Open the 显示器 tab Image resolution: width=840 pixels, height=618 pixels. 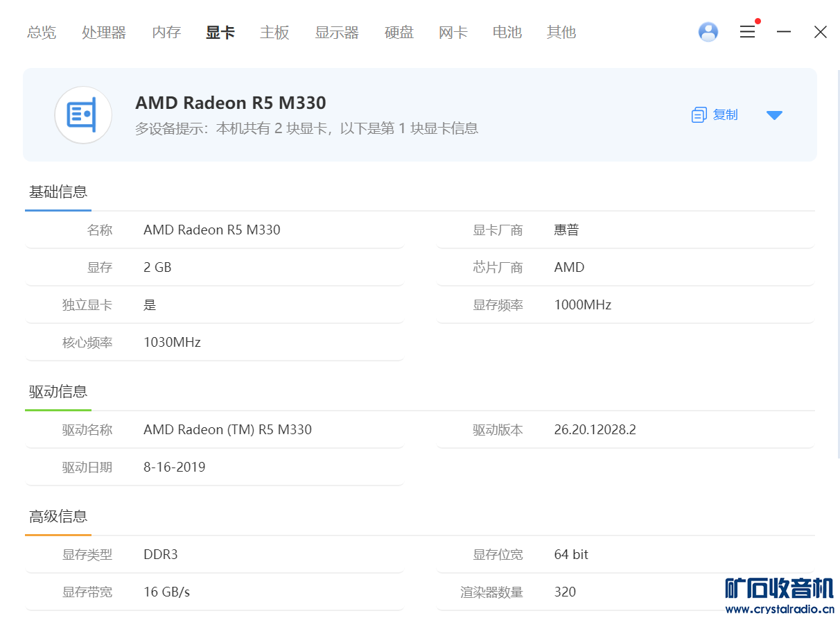(337, 33)
